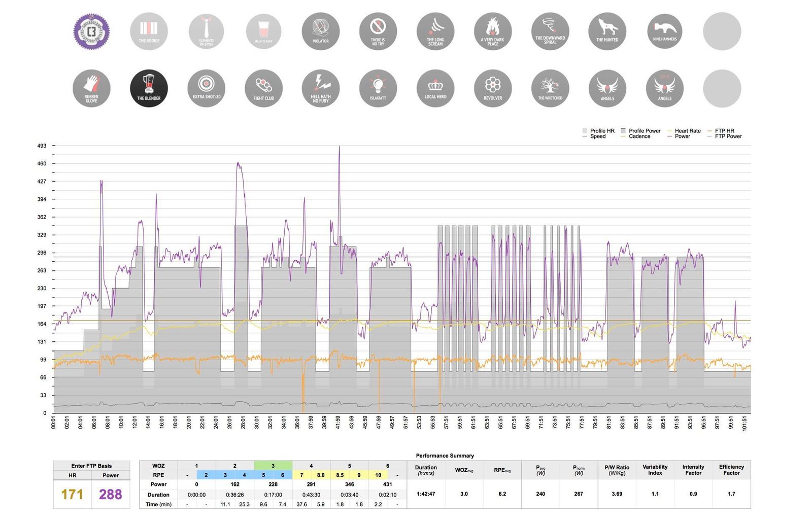Open the Local Hero crown icon

(x=435, y=89)
